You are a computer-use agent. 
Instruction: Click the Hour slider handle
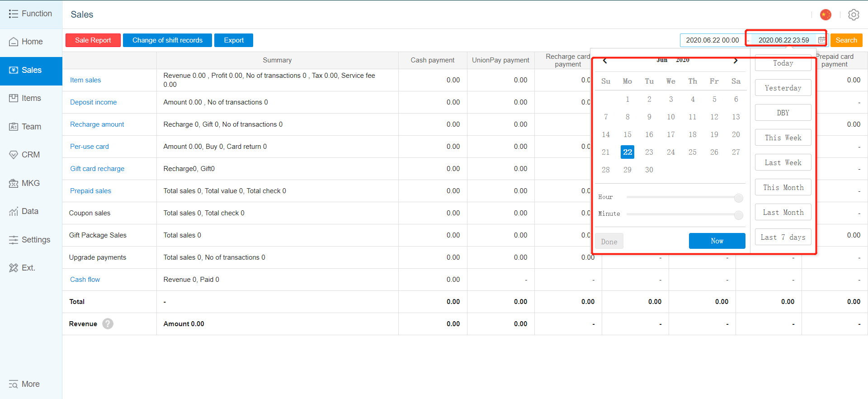[739, 198]
